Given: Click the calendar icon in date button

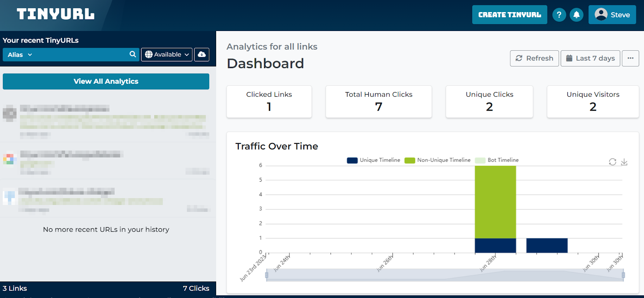Looking at the screenshot, I should (x=569, y=58).
